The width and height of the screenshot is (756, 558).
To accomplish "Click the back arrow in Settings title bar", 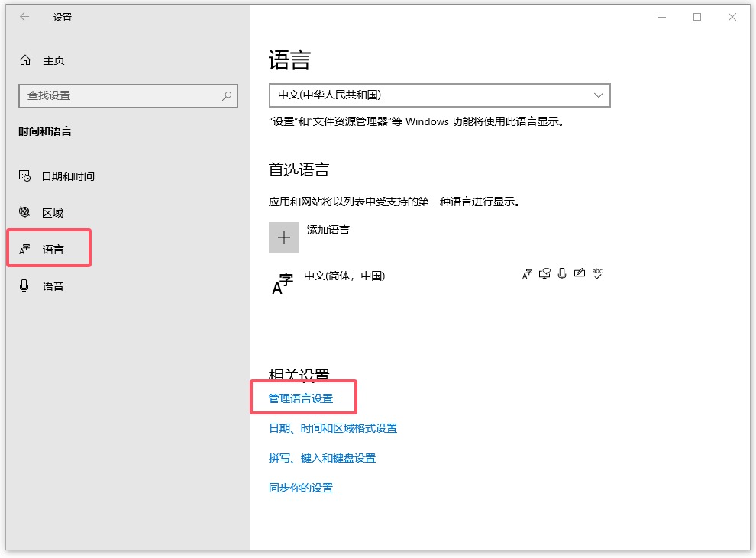I will 24,17.
